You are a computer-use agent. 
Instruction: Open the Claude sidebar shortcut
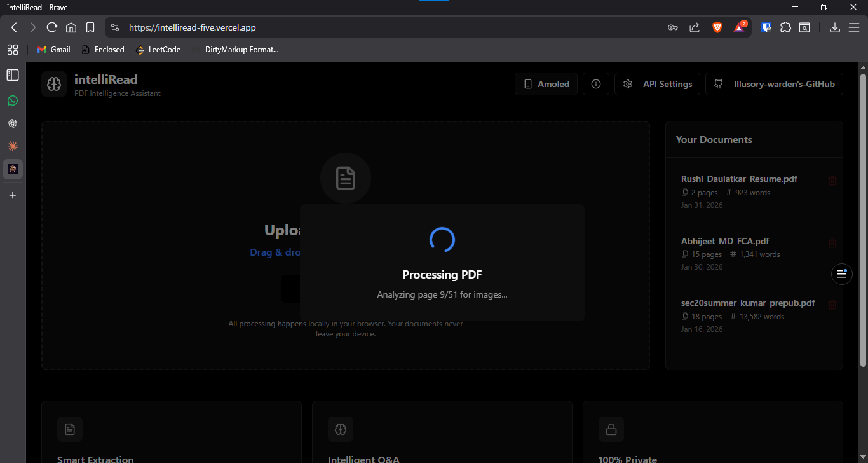point(13,146)
